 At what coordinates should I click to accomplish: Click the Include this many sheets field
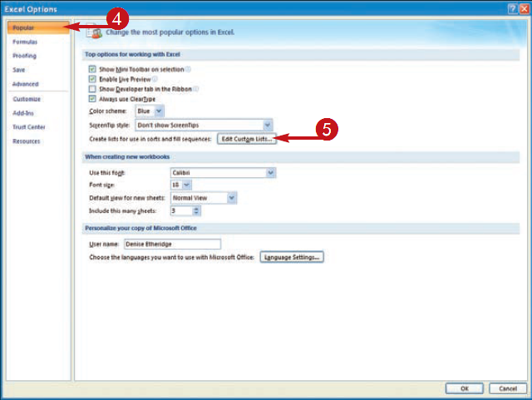(181, 211)
